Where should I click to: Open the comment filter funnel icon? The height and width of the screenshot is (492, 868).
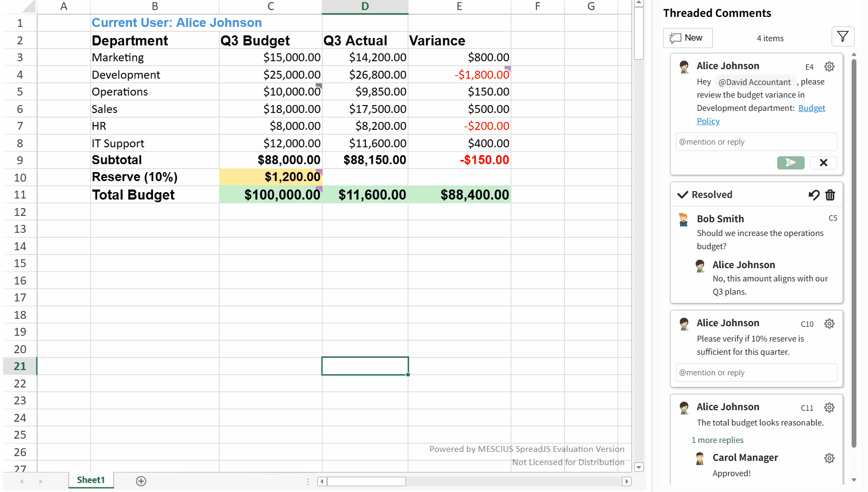click(x=843, y=37)
